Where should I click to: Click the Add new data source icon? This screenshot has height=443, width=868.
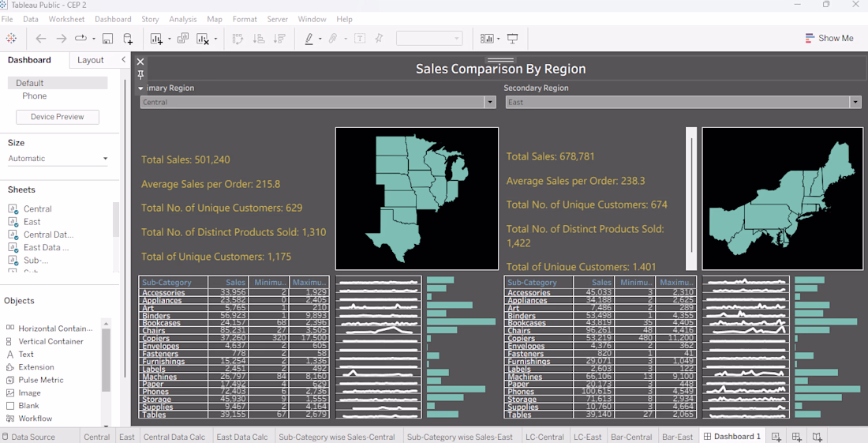pyautogui.click(x=128, y=38)
